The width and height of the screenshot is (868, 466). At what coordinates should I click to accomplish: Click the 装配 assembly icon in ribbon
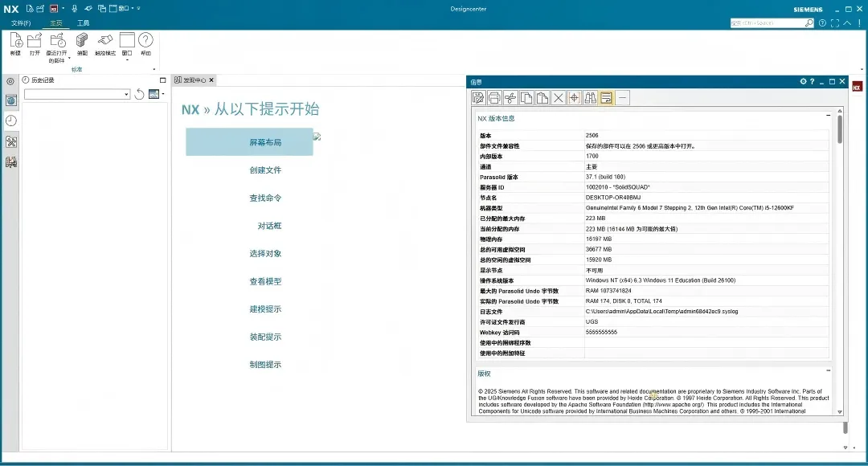(x=82, y=40)
